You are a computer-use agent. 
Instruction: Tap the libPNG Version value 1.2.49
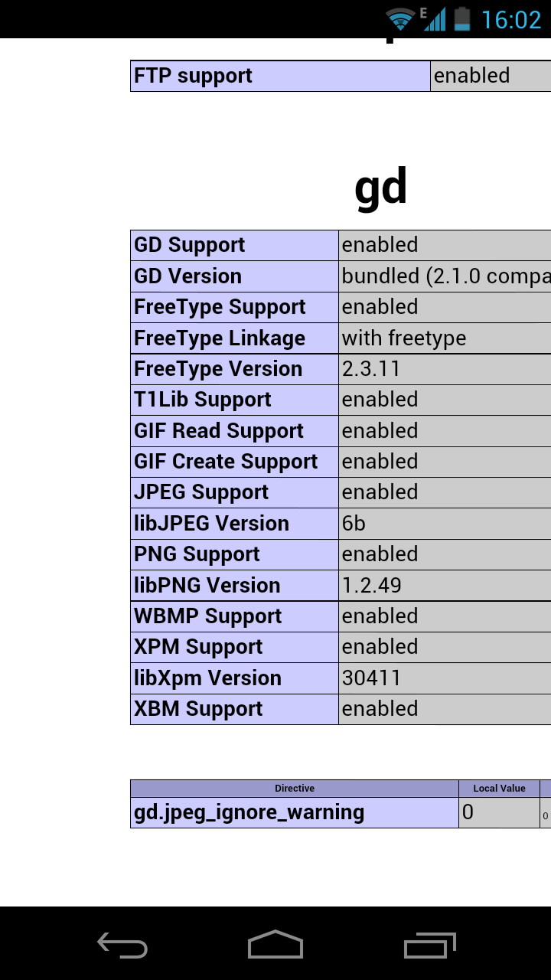click(372, 586)
